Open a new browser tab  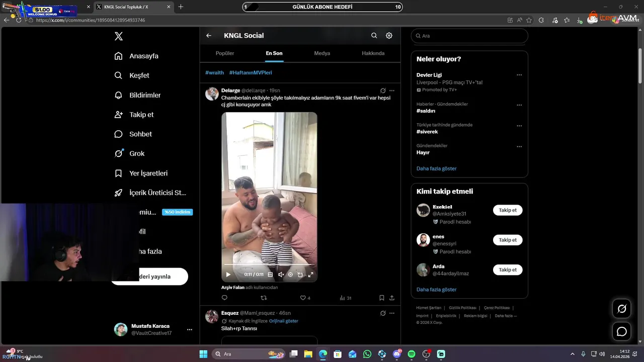pyautogui.click(x=181, y=7)
